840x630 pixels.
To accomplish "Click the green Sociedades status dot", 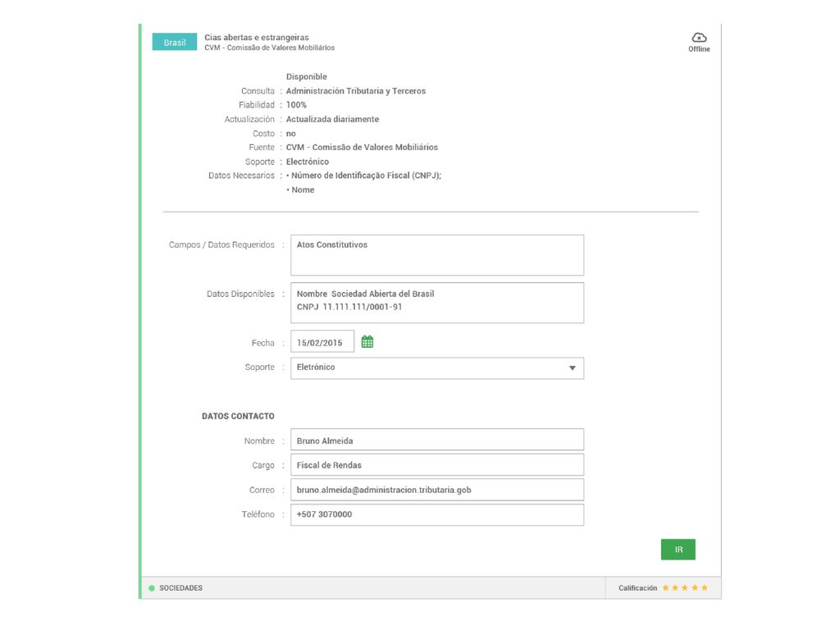I will pos(152,587).
